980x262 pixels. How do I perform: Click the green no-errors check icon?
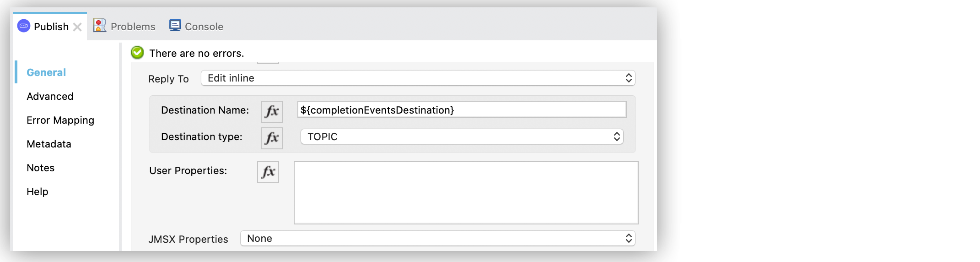coord(137,53)
